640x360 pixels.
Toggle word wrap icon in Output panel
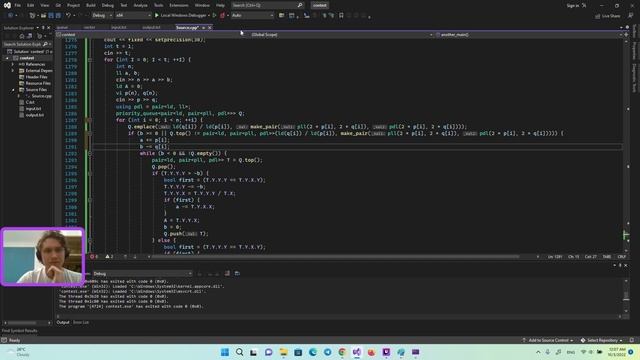237,273
